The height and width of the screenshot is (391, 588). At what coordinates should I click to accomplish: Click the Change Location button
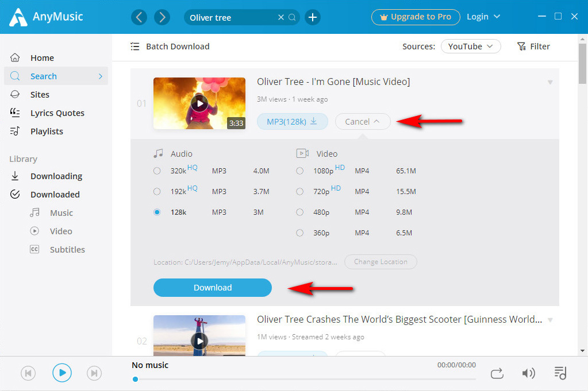(381, 262)
